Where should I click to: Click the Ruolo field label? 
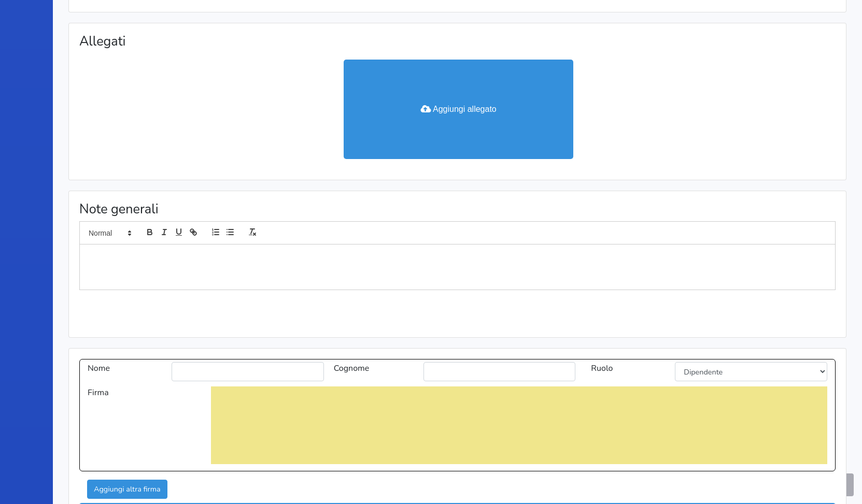click(602, 368)
